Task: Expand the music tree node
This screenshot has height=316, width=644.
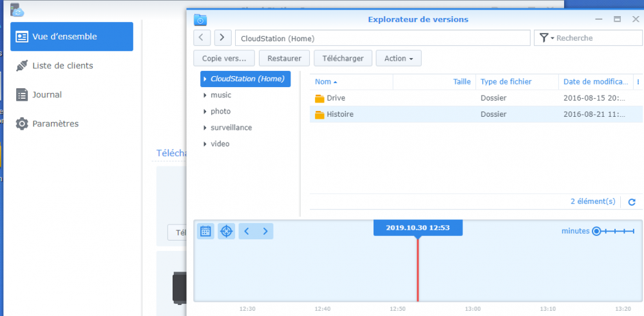Action: 205,95
